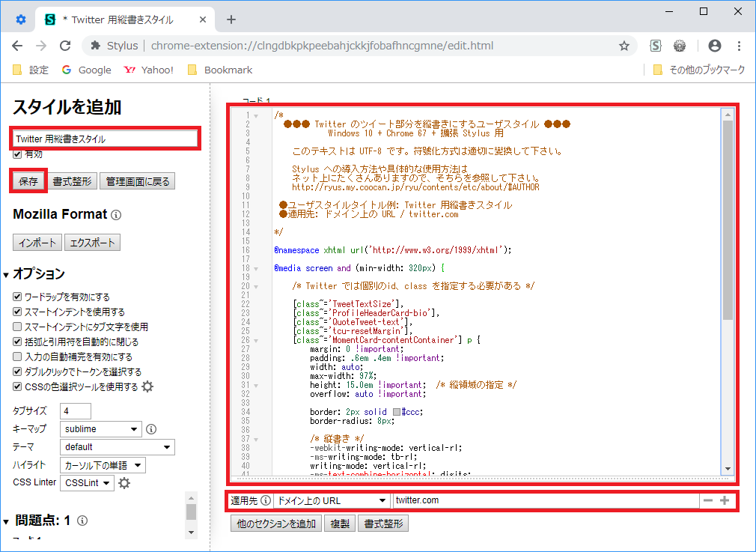Click the Stylus extension icon in toolbar

[656, 46]
